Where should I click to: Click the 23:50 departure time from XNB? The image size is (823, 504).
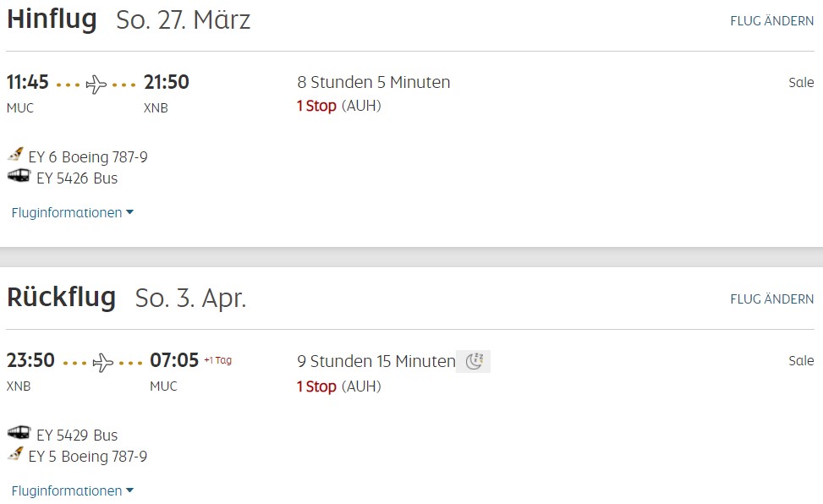tap(30, 361)
